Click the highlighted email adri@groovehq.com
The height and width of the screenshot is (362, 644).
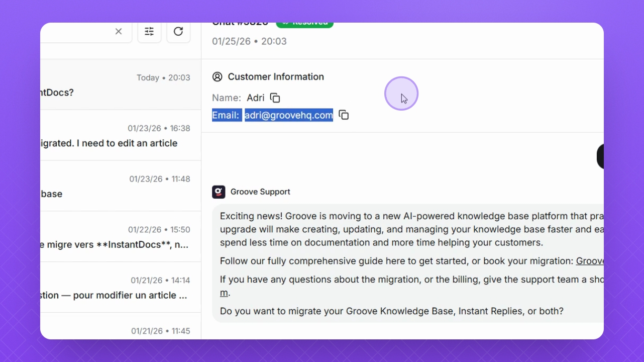tap(289, 115)
